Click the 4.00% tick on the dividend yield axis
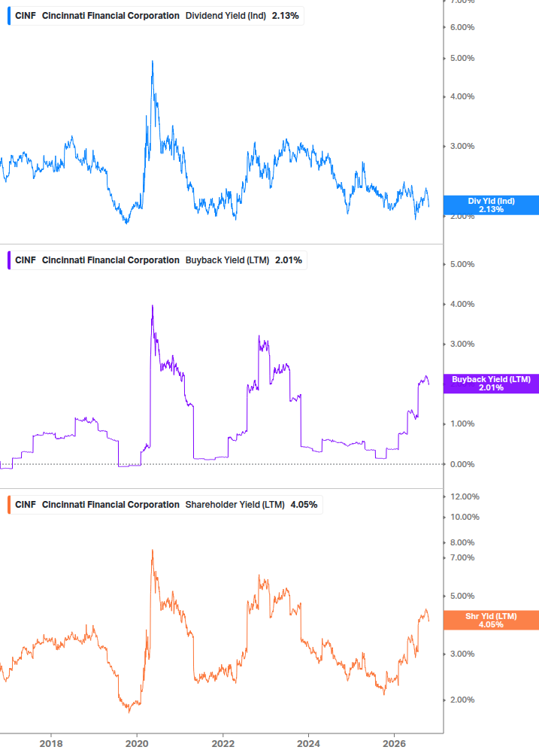The image size is (539, 756). [462, 97]
